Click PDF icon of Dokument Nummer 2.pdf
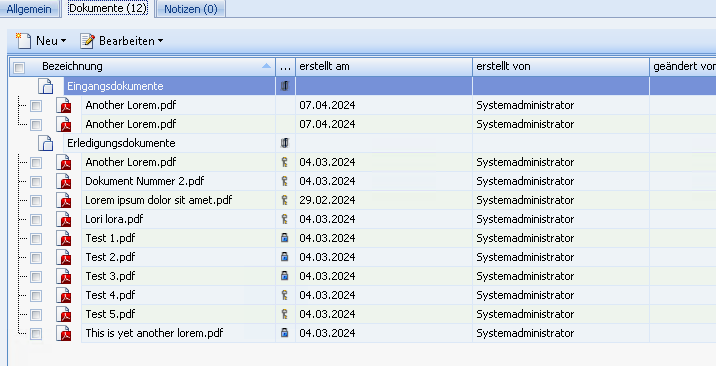 (x=64, y=181)
